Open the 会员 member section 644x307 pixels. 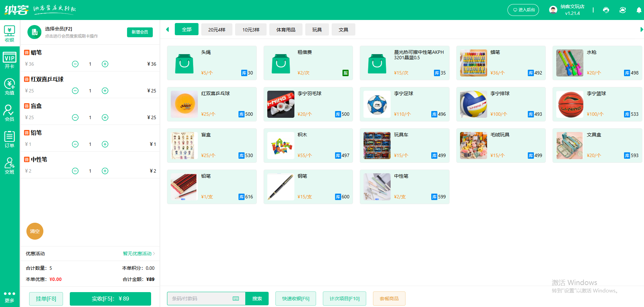(x=9, y=113)
